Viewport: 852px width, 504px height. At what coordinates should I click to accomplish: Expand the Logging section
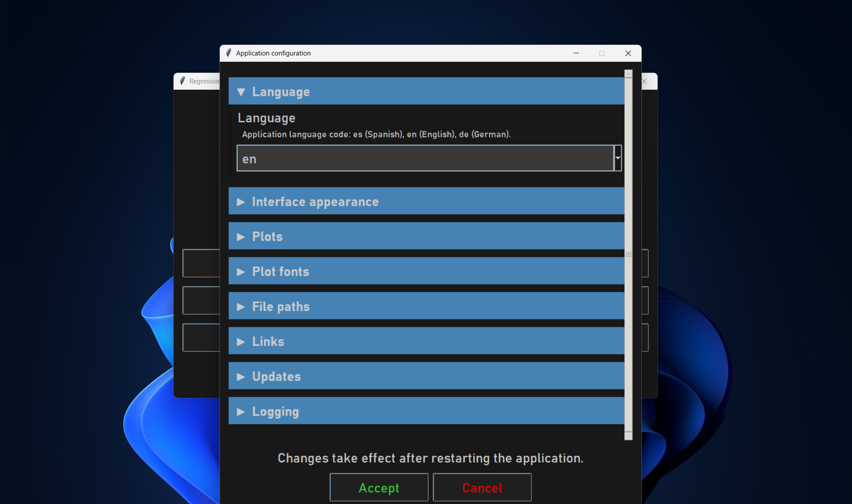tap(426, 411)
